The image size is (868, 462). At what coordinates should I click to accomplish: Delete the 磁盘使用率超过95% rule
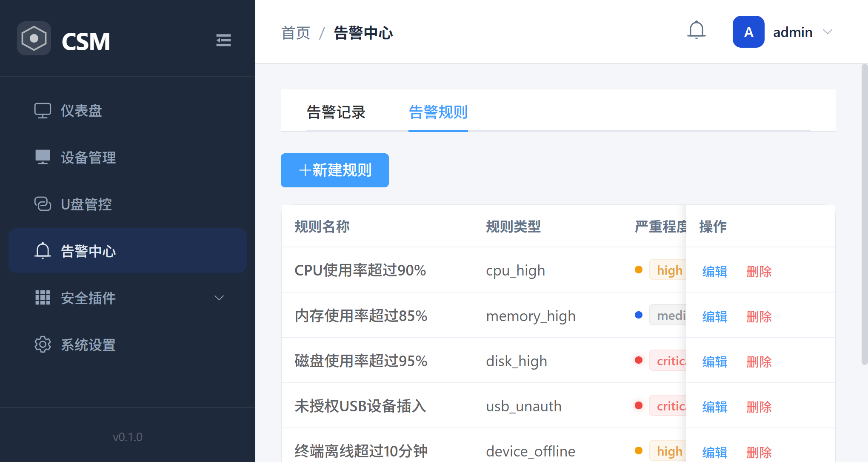(x=759, y=362)
